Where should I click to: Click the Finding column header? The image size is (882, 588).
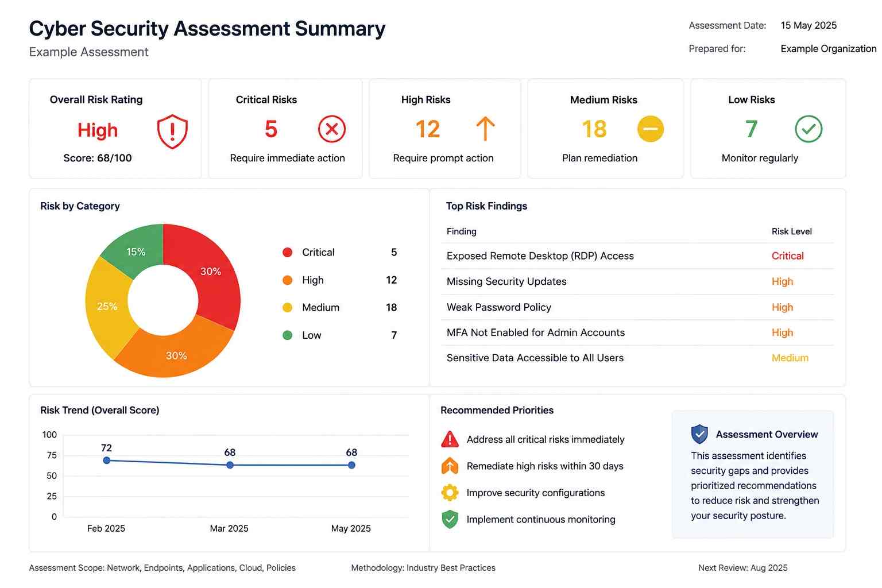pos(462,231)
